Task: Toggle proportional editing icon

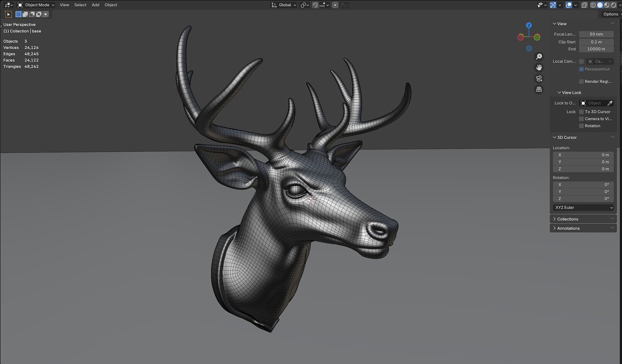Action: click(335, 5)
